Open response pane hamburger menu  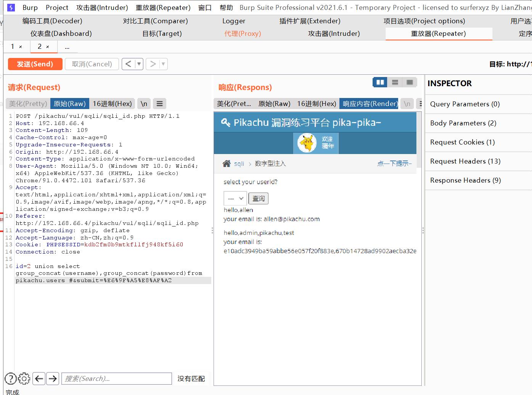419,104
